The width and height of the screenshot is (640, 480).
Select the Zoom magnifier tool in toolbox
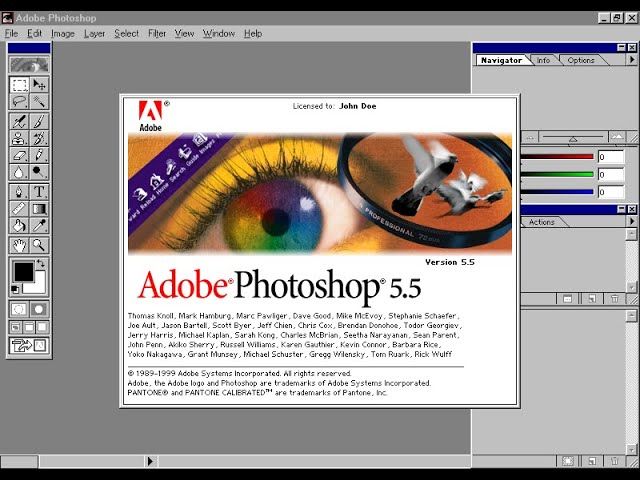[x=40, y=245]
